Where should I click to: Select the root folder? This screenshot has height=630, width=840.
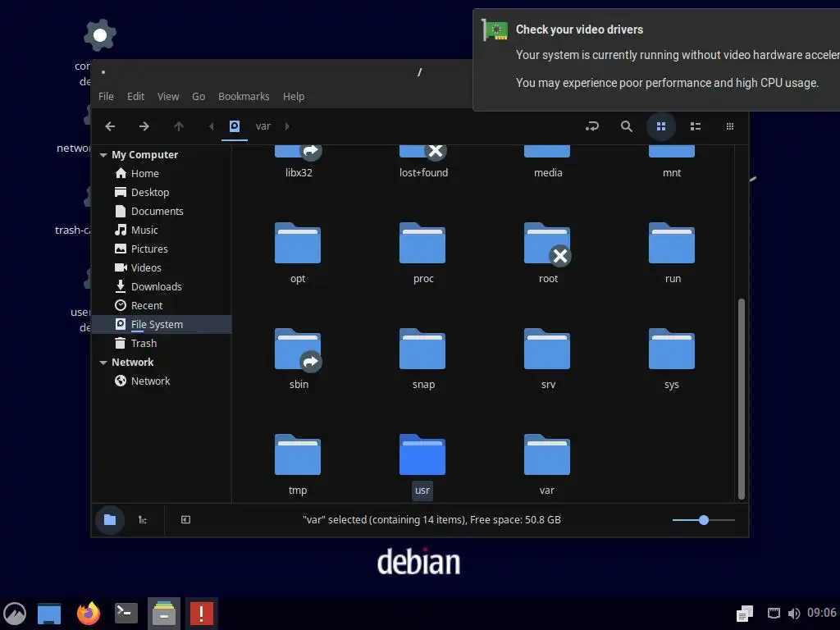[x=547, y=243]
